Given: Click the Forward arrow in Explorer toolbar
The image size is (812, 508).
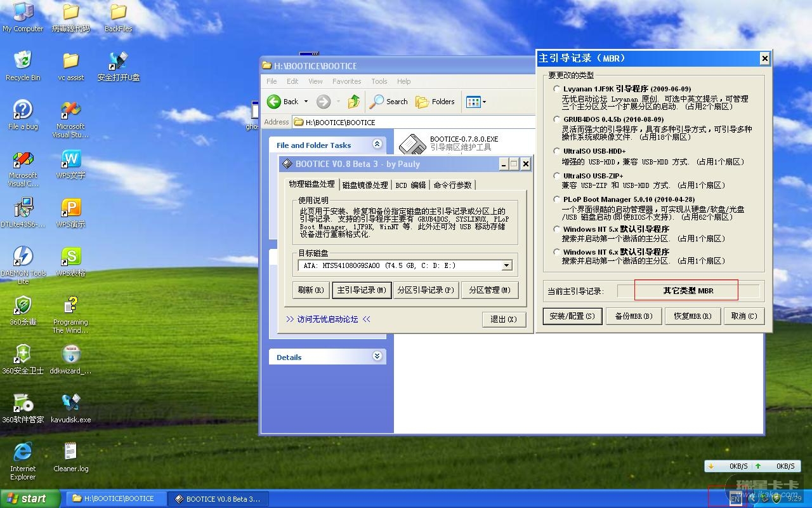Looking at the screenshot, I should [x=324, y=102].
